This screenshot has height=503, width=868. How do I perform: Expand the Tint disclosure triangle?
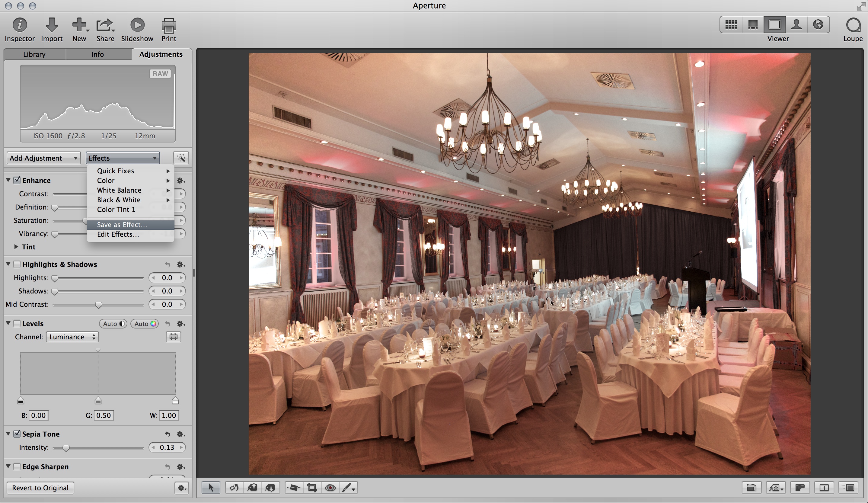point(16,247)
